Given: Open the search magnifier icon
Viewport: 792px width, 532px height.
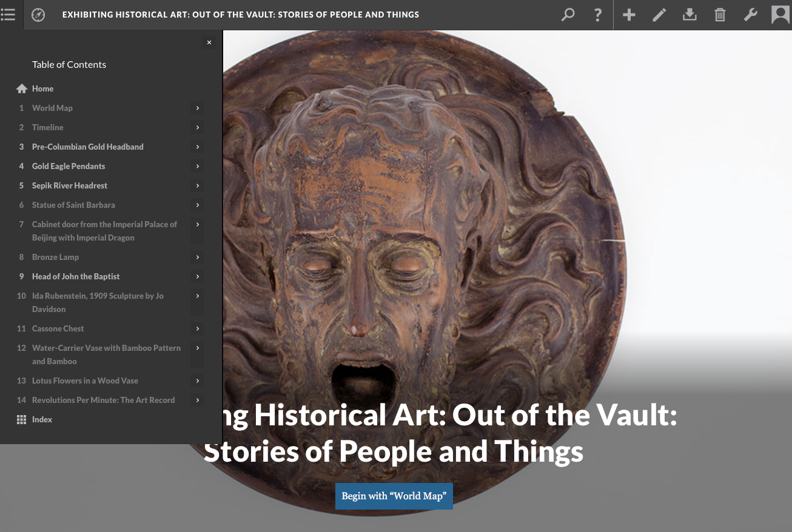Looking at the screenshot, I should [x=568, y=15].
